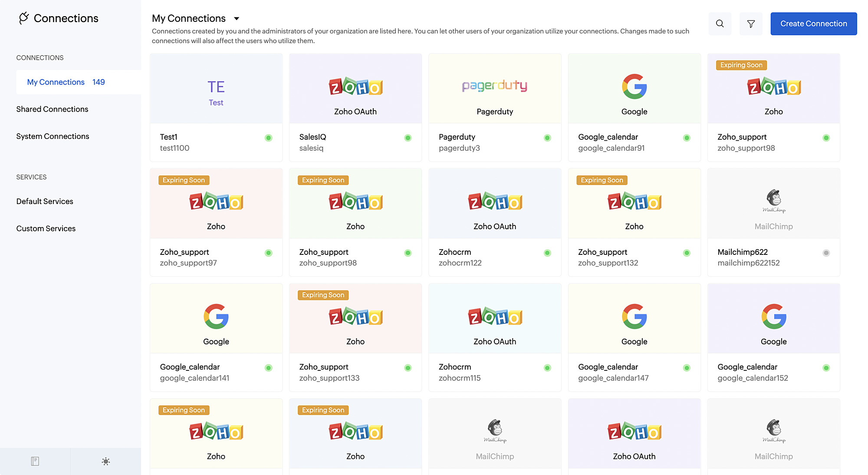Click the search magnifier icon
This screenshot has width=868, height=475.
[x=720, y=24]
